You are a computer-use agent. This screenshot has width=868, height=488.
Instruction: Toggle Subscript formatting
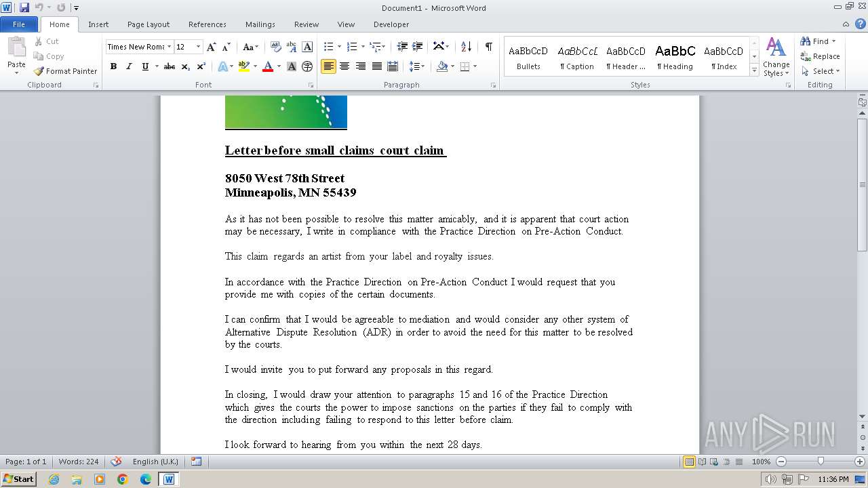coord(186,66)
